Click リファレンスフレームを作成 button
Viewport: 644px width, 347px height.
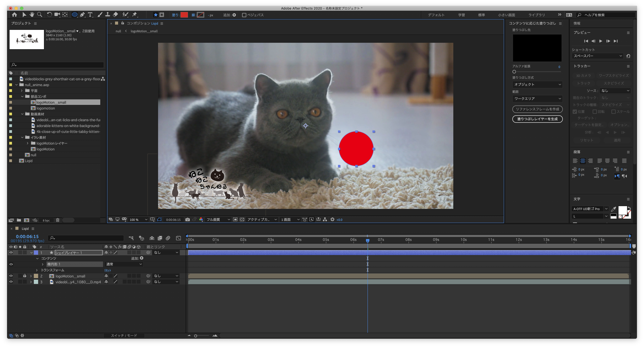(x=537, y=109)
